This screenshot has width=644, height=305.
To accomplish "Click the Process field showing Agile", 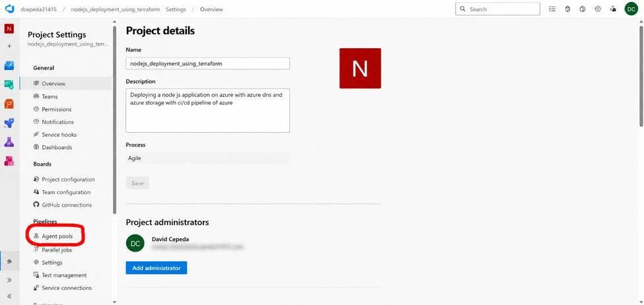I will point(207,158).
